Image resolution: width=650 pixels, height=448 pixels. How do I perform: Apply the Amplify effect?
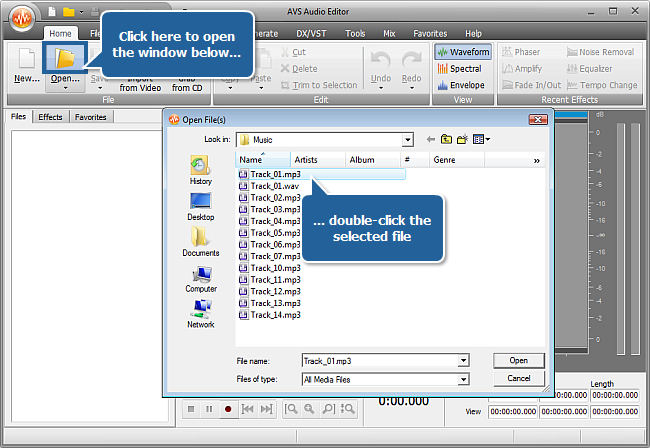click(x=522, y=68)
